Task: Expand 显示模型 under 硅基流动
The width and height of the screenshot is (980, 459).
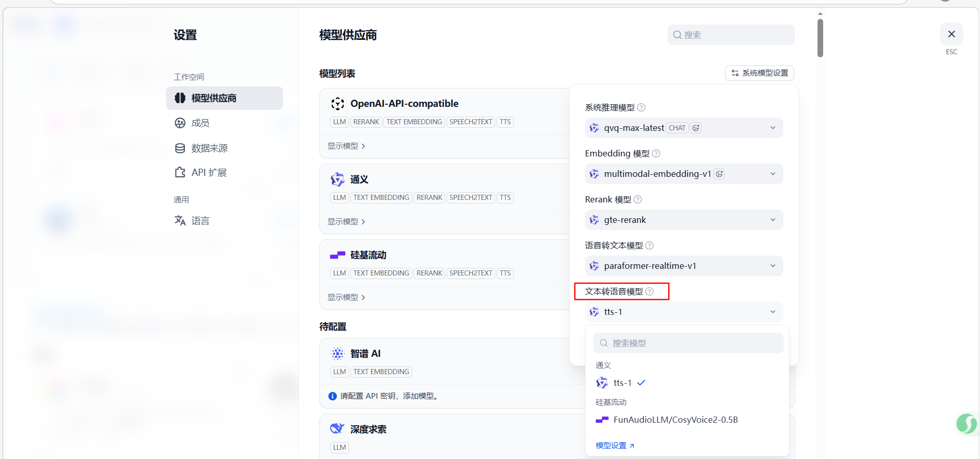Action: click(x=346, y=297)
